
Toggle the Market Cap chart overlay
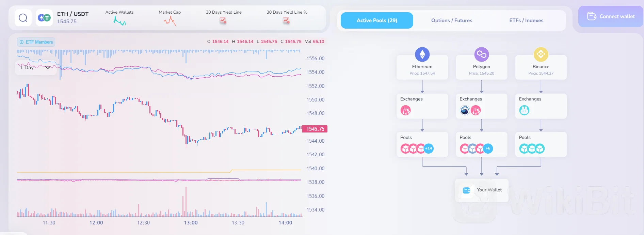pos(169,21)
